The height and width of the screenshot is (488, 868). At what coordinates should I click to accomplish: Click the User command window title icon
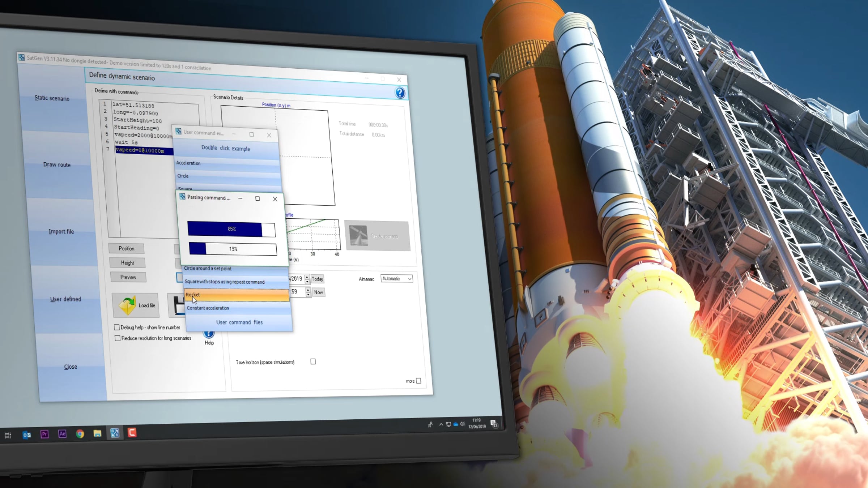tap(178, 131)
